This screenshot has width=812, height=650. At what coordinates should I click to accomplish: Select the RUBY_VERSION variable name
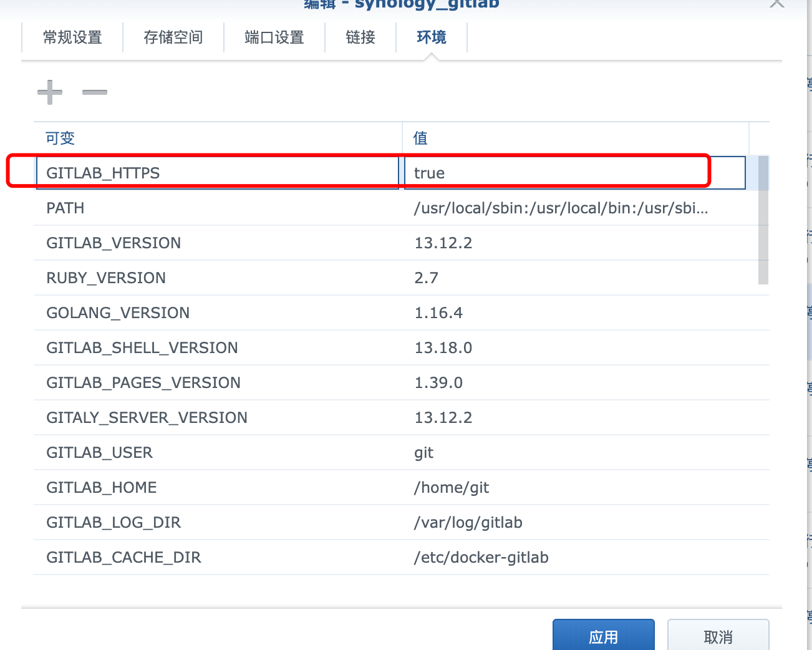(x=106, y=278)
